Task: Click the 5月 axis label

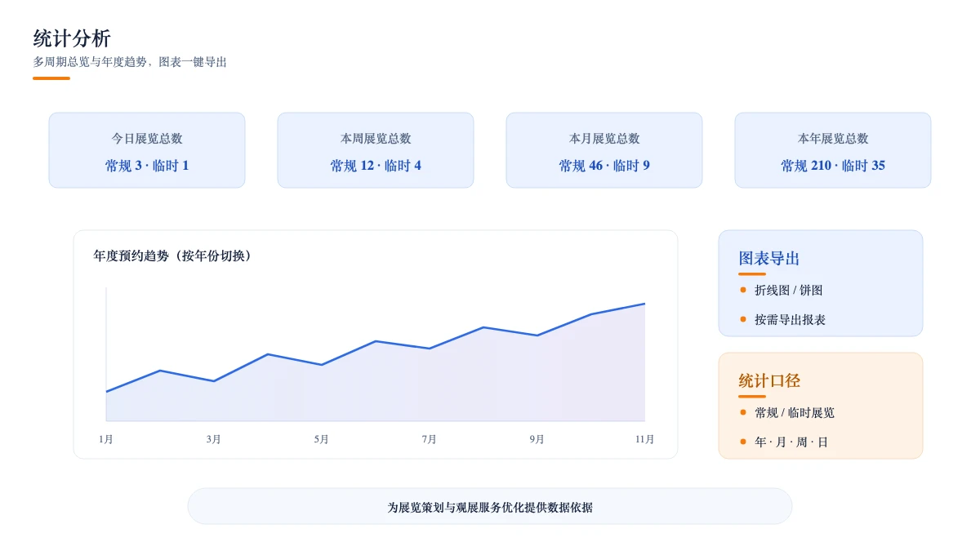Action: tap(322, 439)
